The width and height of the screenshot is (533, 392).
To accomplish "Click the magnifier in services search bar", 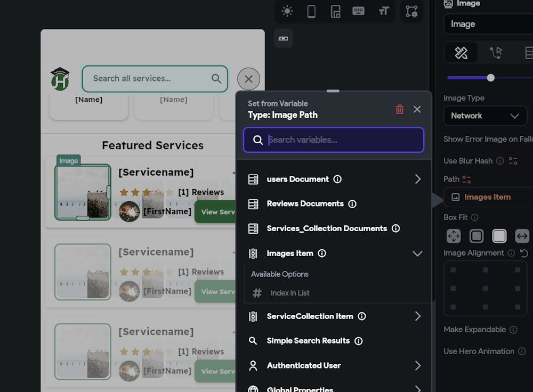I will pyautogui.click(x=216, y=79).
